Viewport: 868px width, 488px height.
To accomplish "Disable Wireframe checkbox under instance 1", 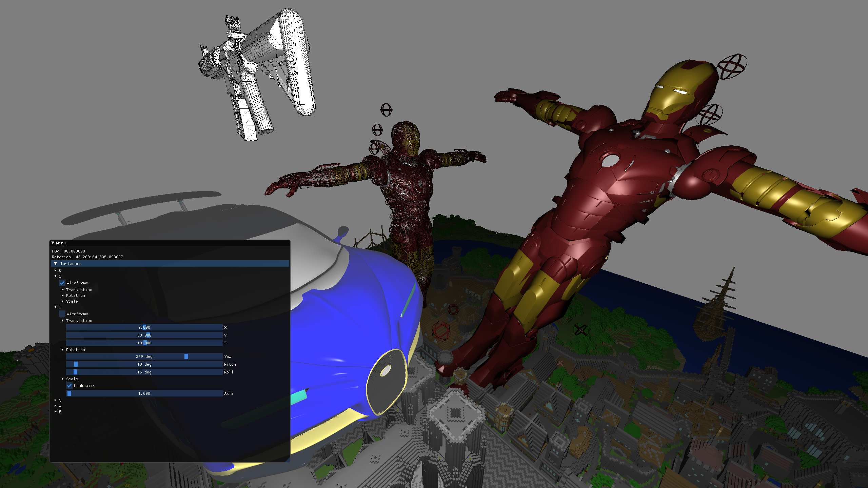I will click(62, 283).
